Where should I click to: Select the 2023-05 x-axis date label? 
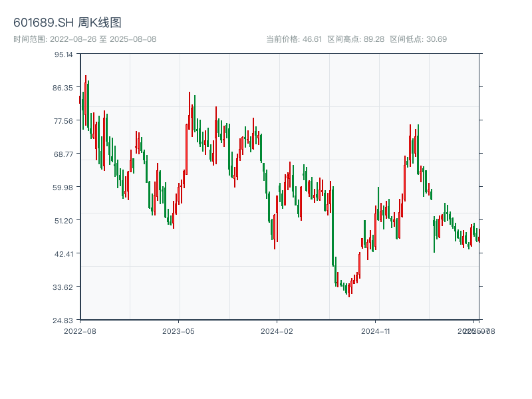click(x=178, y=331)
